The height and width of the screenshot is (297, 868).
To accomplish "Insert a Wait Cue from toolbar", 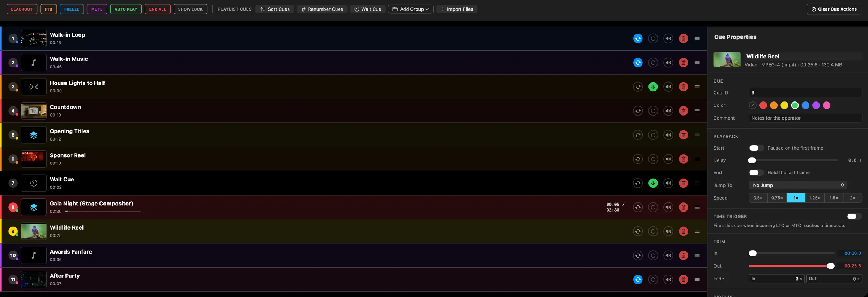I will pyautogui.click(x=368, y=9).
